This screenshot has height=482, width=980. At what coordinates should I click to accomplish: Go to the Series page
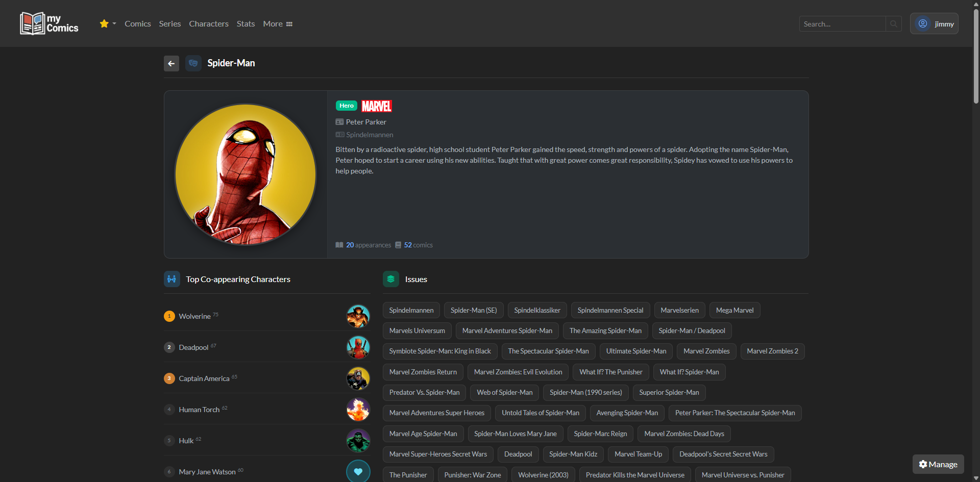pyautogui.click(x=170, y=23)
